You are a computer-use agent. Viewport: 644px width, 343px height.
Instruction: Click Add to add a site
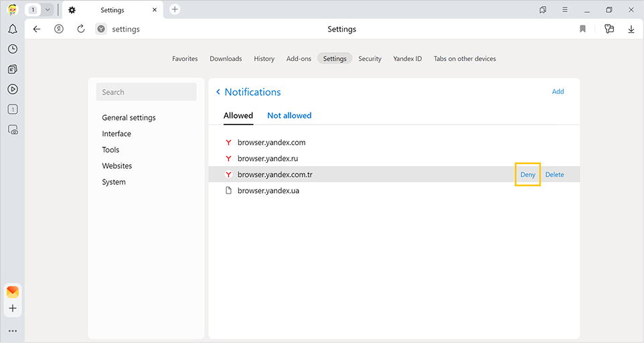(558, 92)
